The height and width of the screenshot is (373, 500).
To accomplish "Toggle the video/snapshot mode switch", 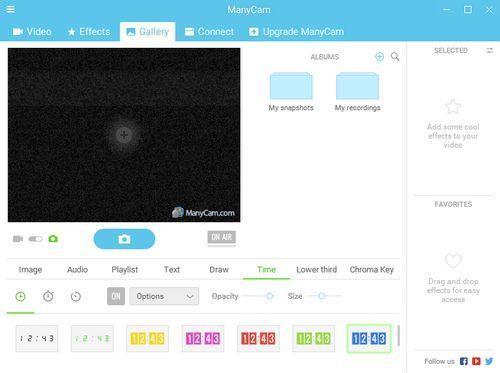I will click(x=36, y=239).
